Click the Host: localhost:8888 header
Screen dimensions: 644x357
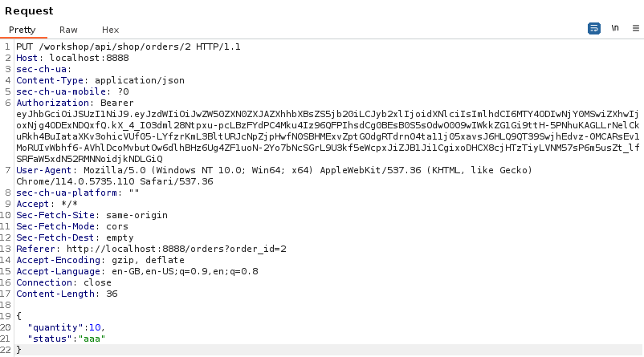coord(72,58)
